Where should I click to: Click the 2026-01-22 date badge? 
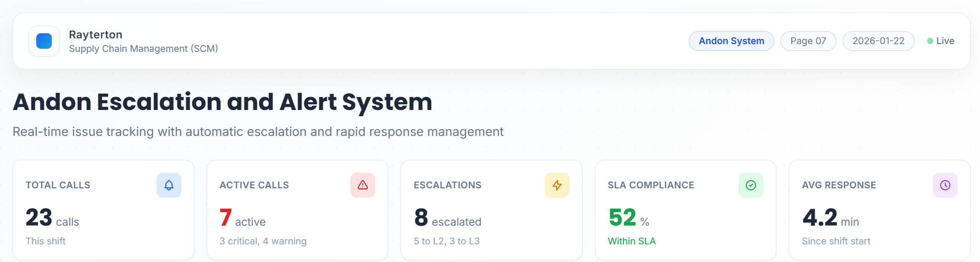click(878, 41)
